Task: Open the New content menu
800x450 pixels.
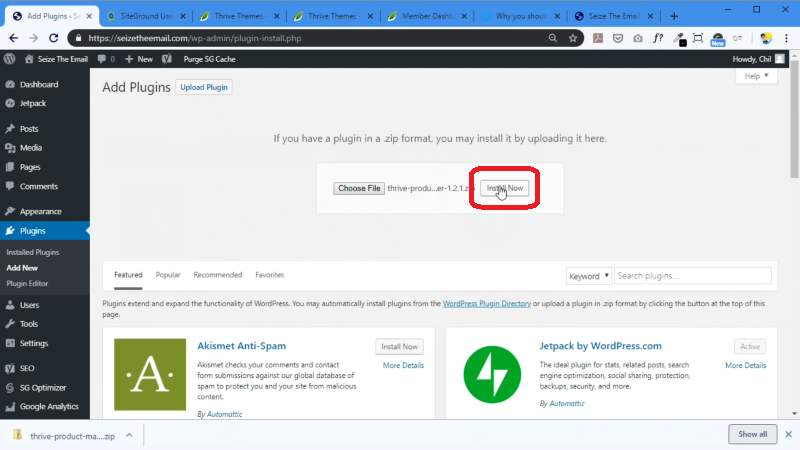Action: tap(139, 59)
